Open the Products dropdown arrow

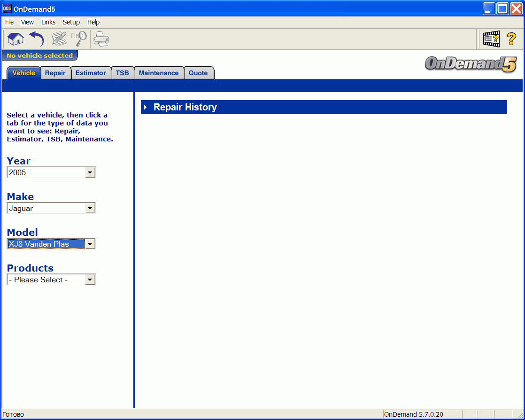[90, 280]
